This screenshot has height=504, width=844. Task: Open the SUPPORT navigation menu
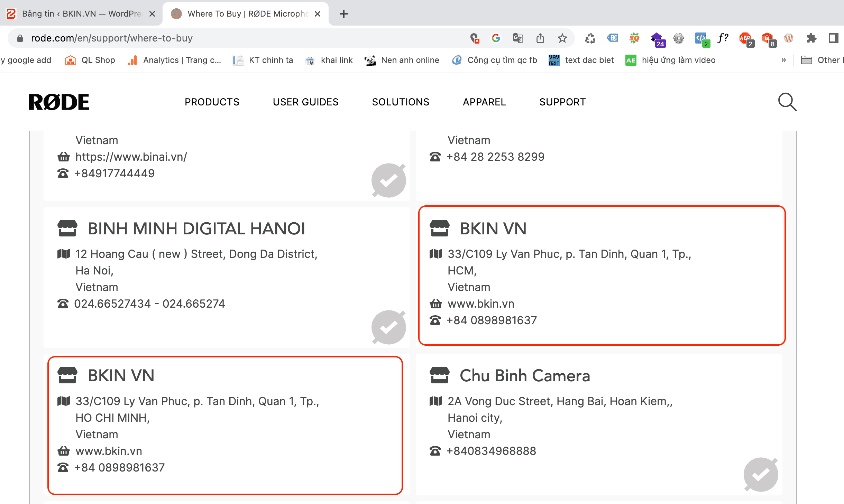562,102
